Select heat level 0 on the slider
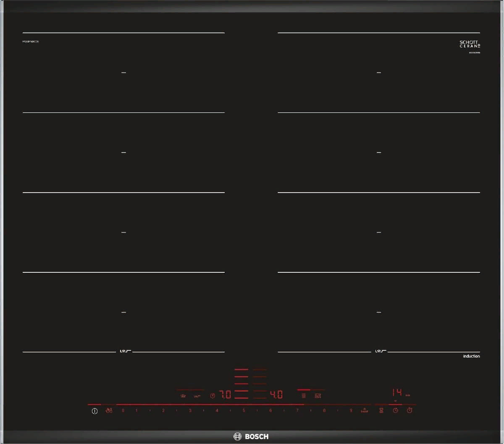Viewport: 504px width, 444px height. pos(122,411)
